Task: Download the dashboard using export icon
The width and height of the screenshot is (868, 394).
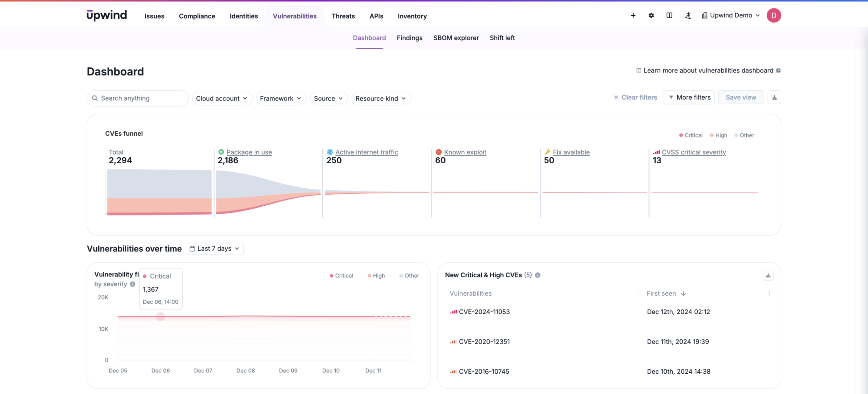Action: pos(774,98)
